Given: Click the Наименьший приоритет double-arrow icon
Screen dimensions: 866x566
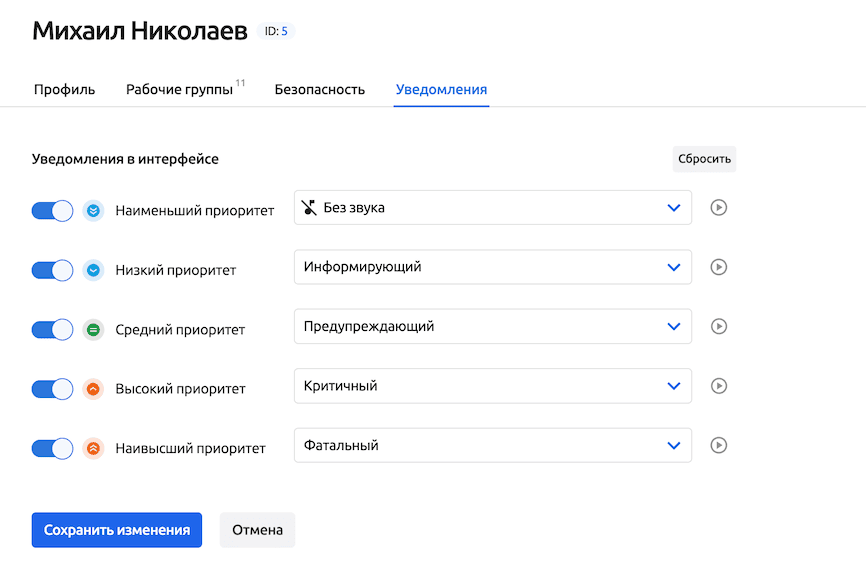Looking at the screenshot, I should (x=93, y=211).
